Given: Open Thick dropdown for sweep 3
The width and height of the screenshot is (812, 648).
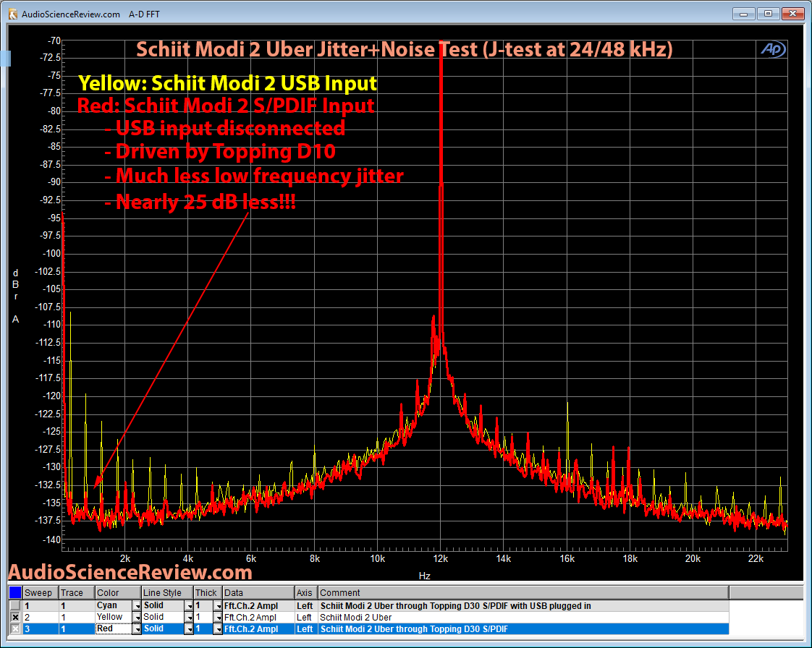Looking at the screenshot, I should click(218, 629).
